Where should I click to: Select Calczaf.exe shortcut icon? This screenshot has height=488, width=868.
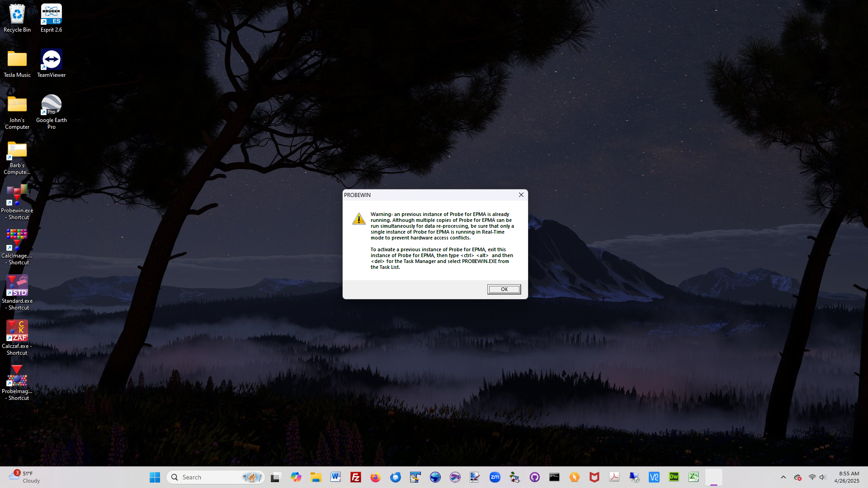(x=17, y=331)
